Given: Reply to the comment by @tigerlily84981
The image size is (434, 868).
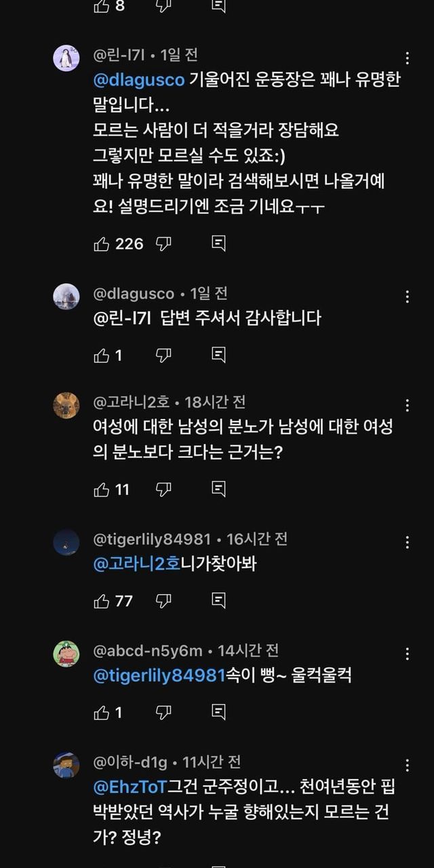Looking at the screenshot, I should pyautogui.click(x=218, y=601).
